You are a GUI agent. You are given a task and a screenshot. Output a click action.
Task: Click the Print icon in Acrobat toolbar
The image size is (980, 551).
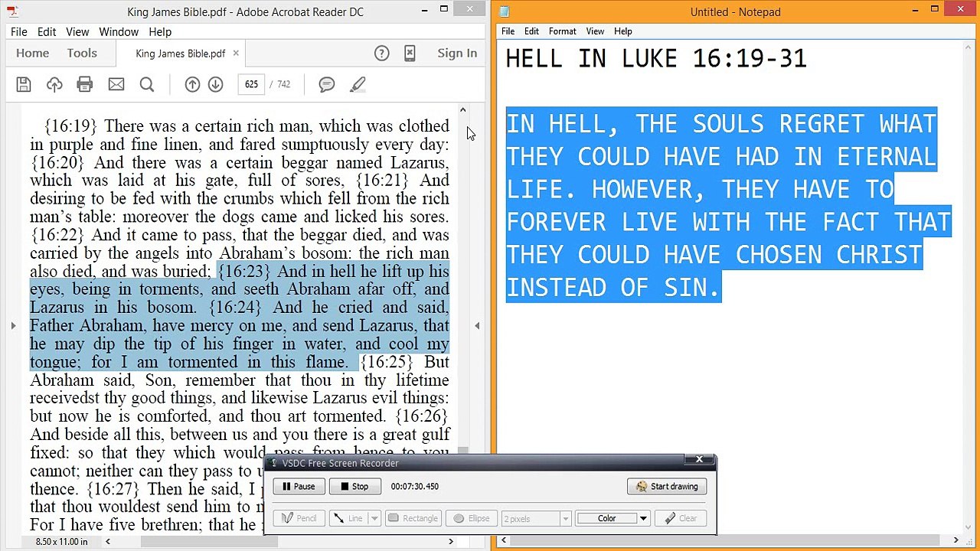point(85,85)
